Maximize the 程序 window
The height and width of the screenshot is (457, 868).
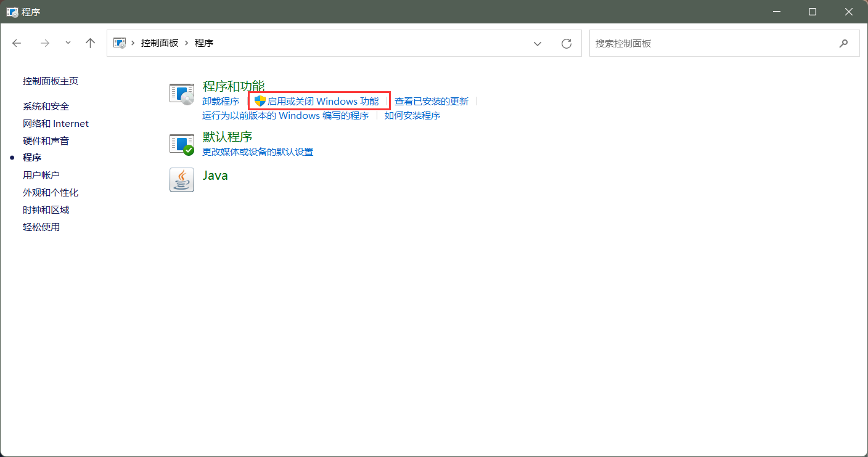point(813,12)
